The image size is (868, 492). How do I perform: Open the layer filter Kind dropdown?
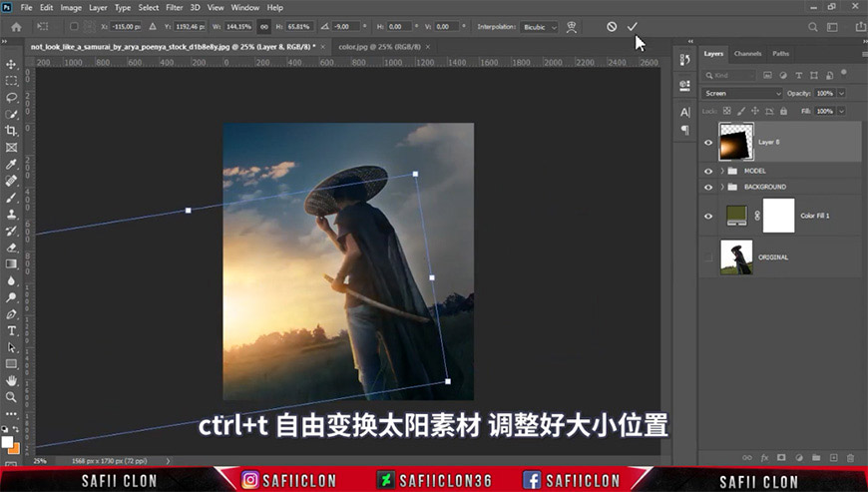[x=729, y=75]
